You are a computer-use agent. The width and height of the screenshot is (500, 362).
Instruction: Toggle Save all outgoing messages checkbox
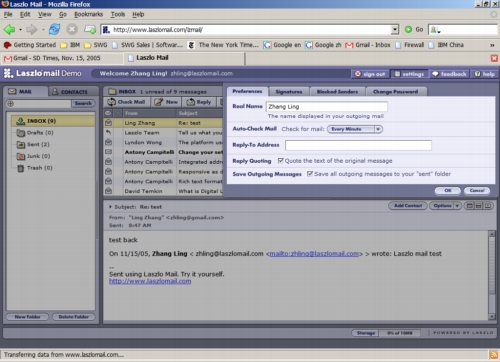click(x=310, y=174)
